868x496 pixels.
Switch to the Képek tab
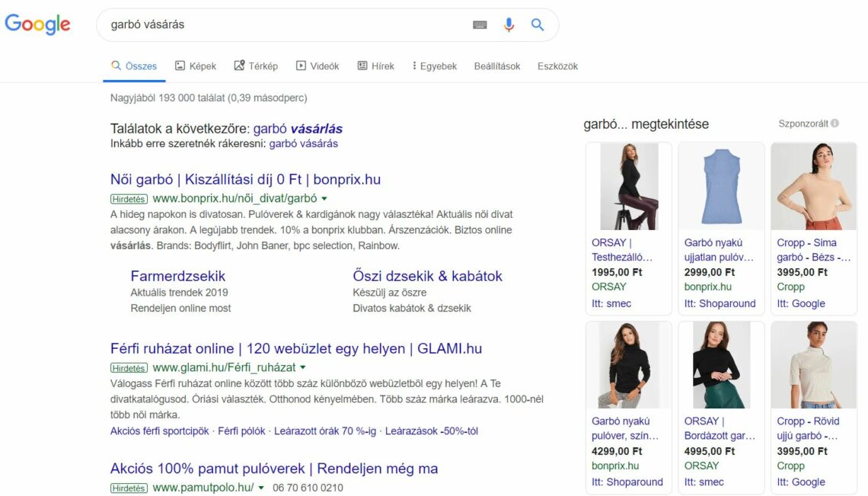[196, 66]
